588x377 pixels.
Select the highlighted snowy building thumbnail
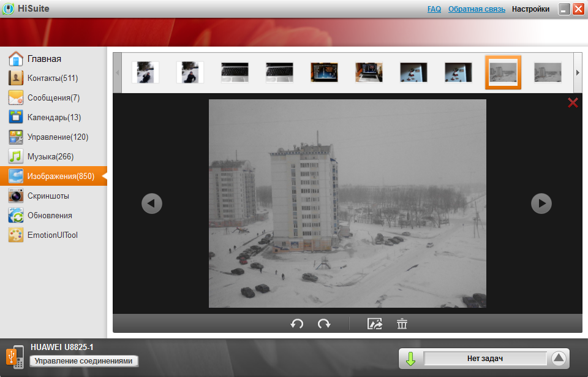(503, 72)
